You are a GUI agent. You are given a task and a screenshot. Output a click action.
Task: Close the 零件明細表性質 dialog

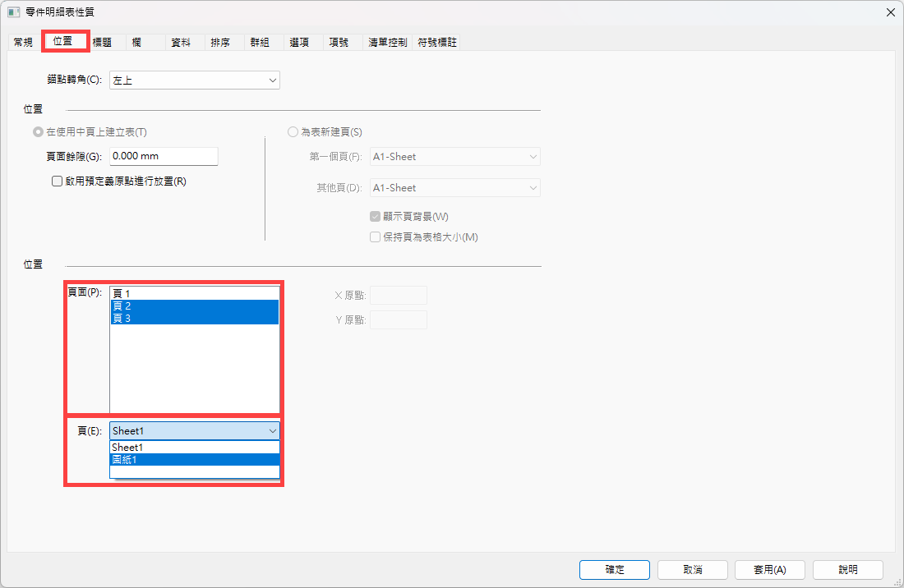tap(890, 12)
